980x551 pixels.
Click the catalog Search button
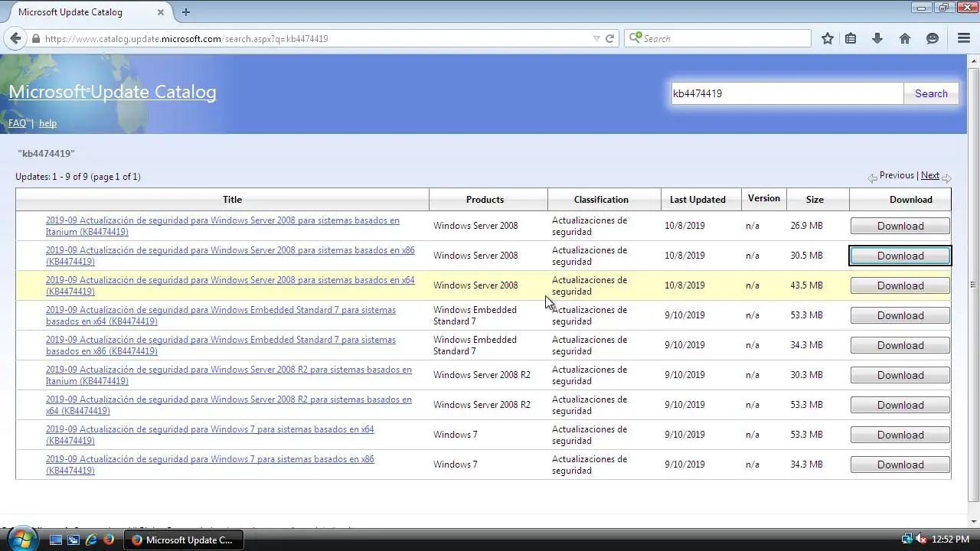931,93
